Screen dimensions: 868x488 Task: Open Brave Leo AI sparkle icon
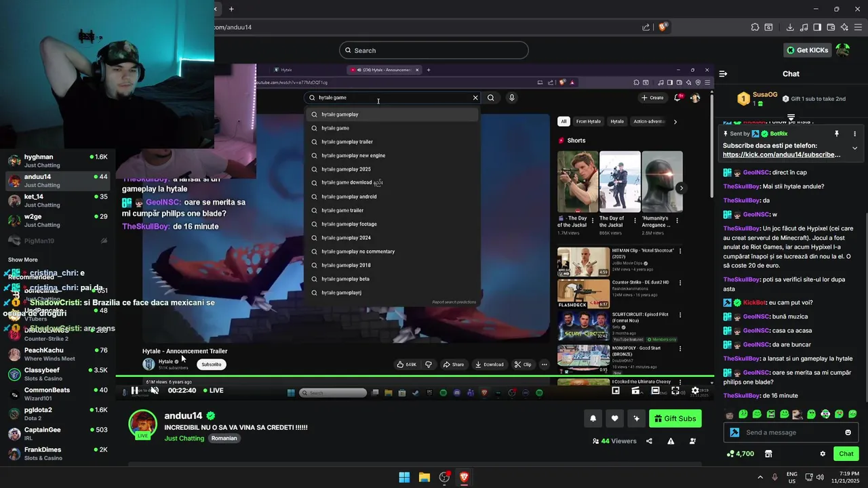[x=844, y=27]
